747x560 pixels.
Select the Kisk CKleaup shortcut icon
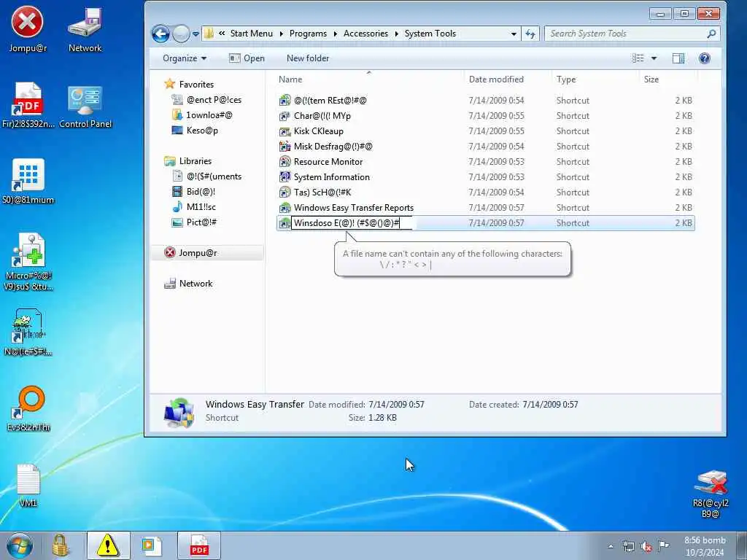pos(285,131)
